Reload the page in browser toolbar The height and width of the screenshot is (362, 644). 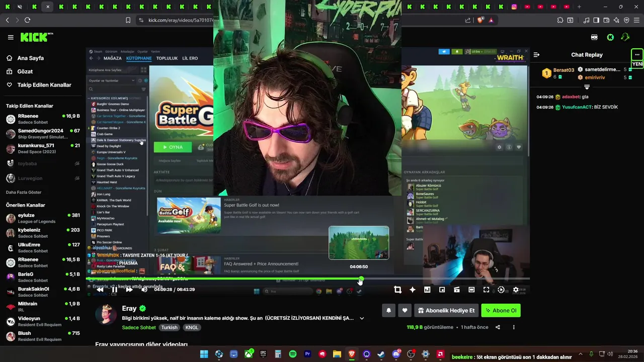(27, 20)
